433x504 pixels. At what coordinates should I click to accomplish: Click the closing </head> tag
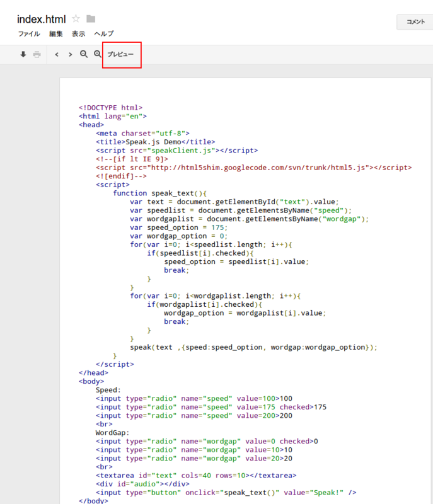pyautogui.click(x=93, y=373)
